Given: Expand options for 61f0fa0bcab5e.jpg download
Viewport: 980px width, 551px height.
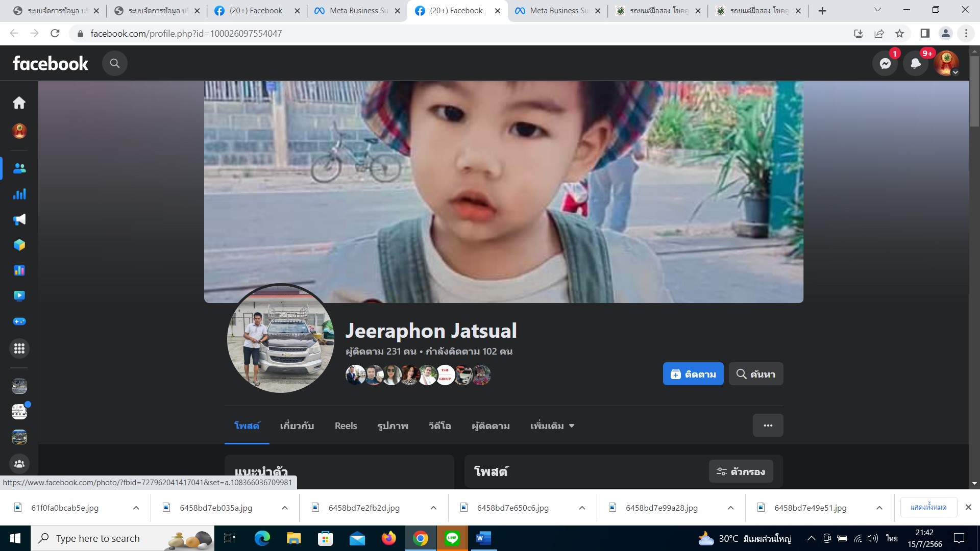Looking at the screenshot, I should click(136, 508).
